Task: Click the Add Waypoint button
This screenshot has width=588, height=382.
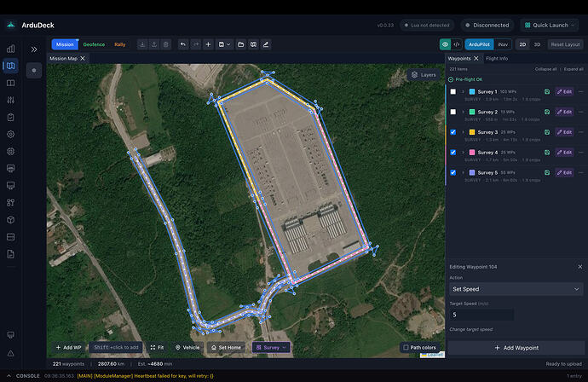Action: click(x=516, y=348)
